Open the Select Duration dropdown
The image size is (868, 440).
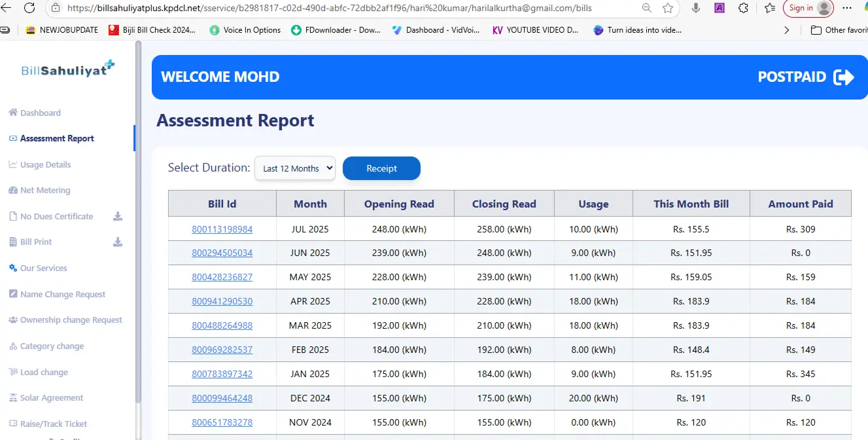(x=294, y=168)
